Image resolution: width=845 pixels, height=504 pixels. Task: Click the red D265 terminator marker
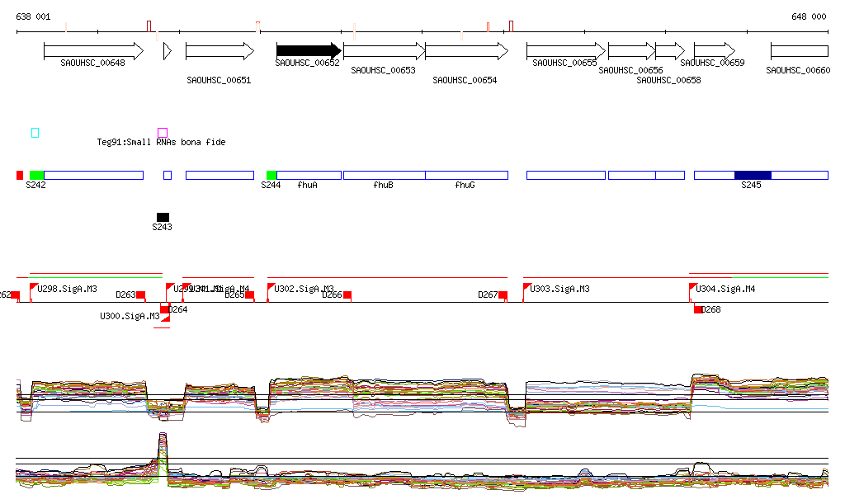click(250, 294)
